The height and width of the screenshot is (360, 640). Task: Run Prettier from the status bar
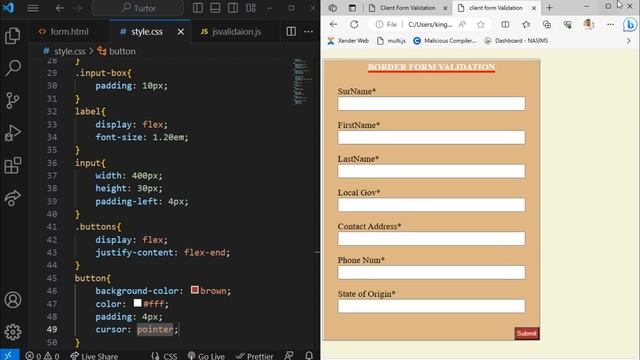pyautogui.click(x=255, y=356)
